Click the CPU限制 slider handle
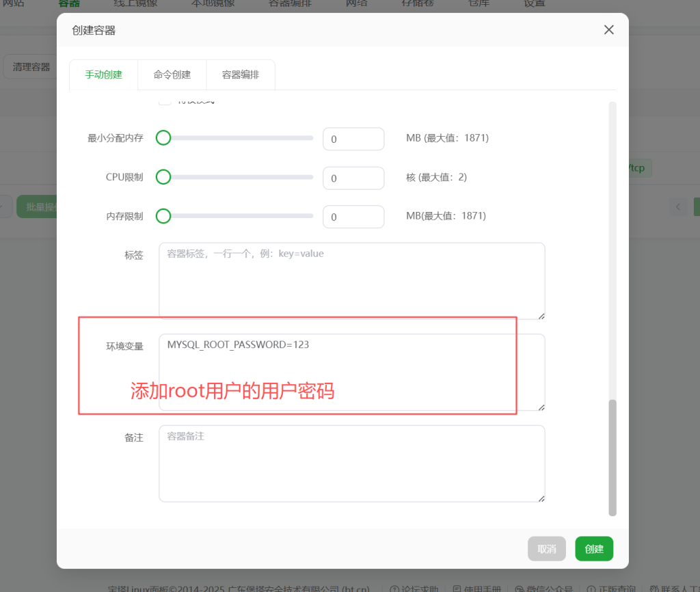The width and height of the screenshot is (700, 592). (163, 177)
